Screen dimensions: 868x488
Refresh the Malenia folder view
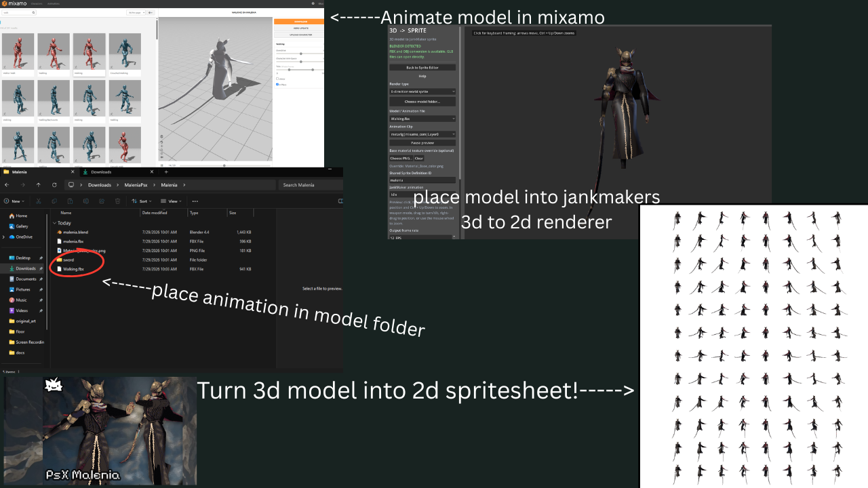(x=54, y=185)
